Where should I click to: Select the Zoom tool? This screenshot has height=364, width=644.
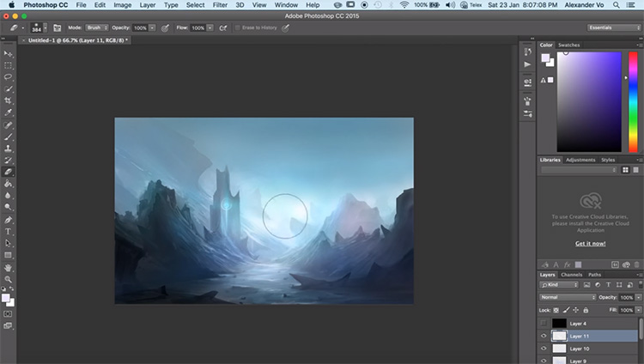(8, 279)
